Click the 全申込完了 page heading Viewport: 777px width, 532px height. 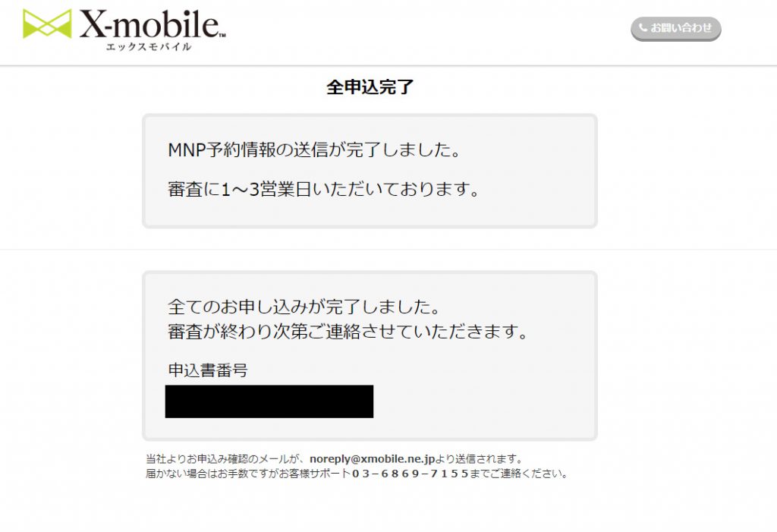pos(370,87)
